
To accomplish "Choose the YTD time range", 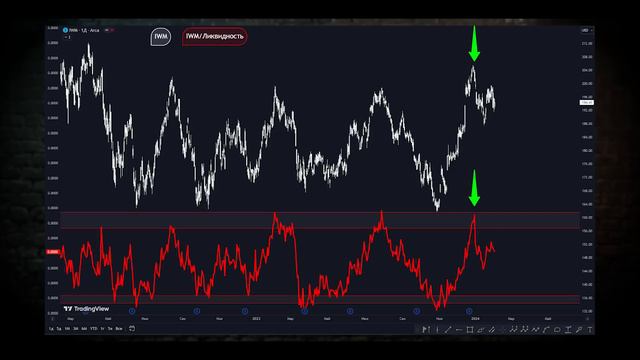I will pos(93,329).
